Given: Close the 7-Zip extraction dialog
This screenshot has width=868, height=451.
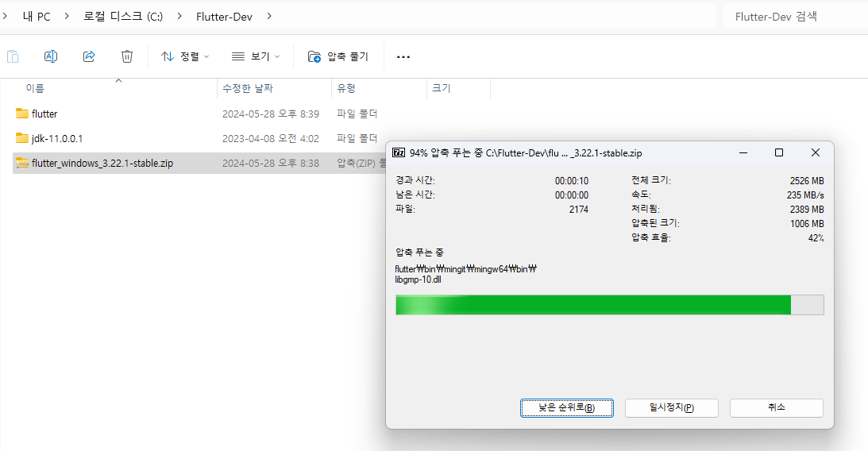Looking at the screenshot, I should 816,152.
